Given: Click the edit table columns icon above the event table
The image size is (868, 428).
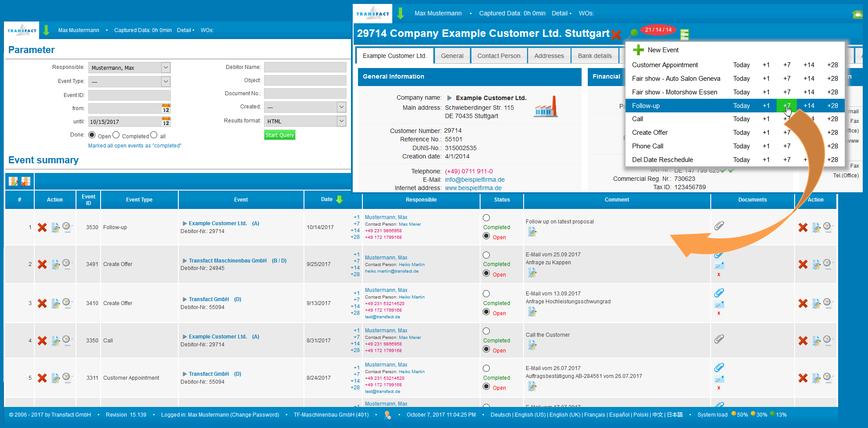Looking at the screenshot, I should 13,181.
